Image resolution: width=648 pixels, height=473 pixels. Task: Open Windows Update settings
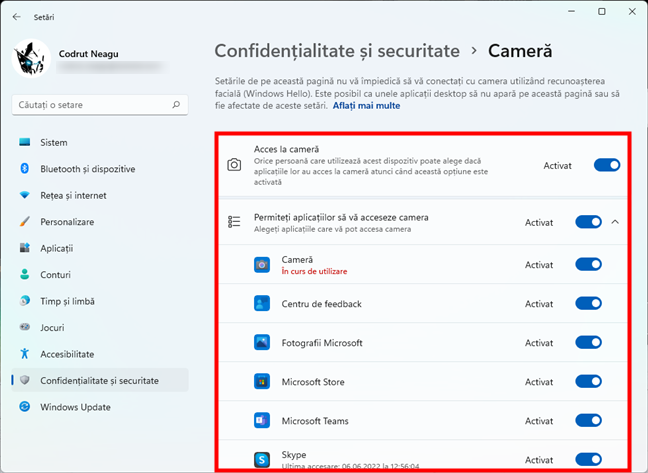coord(100,407)
